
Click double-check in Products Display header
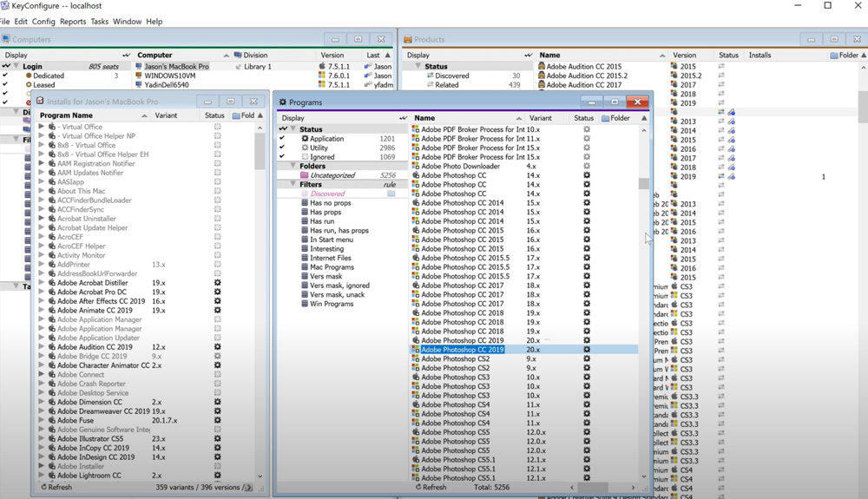[x=528, y=56]
